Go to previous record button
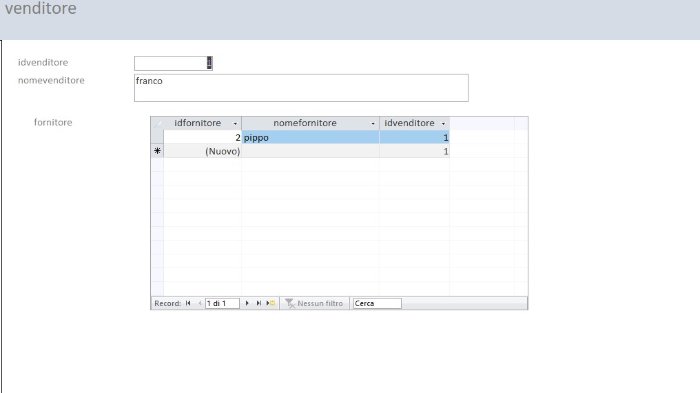This screenshot has width=700, height=393. pyautogui.click(x=200, y=303)
